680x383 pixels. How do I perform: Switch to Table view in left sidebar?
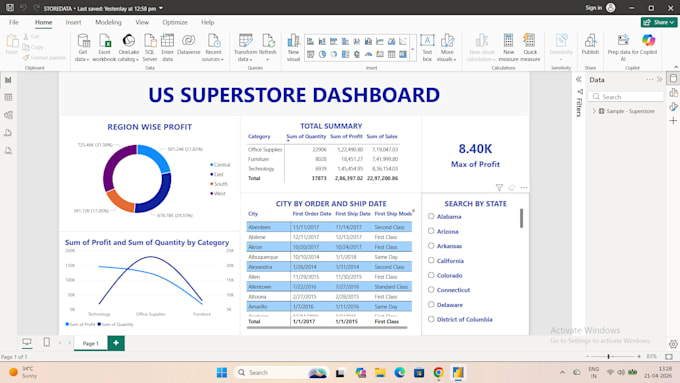[x=8, y=97]
